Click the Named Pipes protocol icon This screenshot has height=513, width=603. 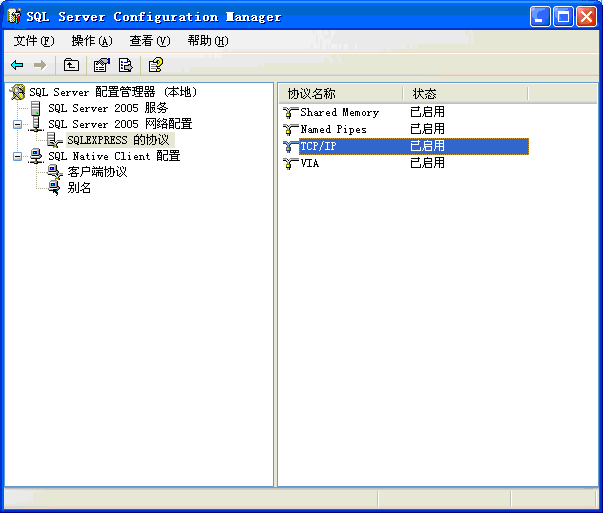click(x=290, y=130)
